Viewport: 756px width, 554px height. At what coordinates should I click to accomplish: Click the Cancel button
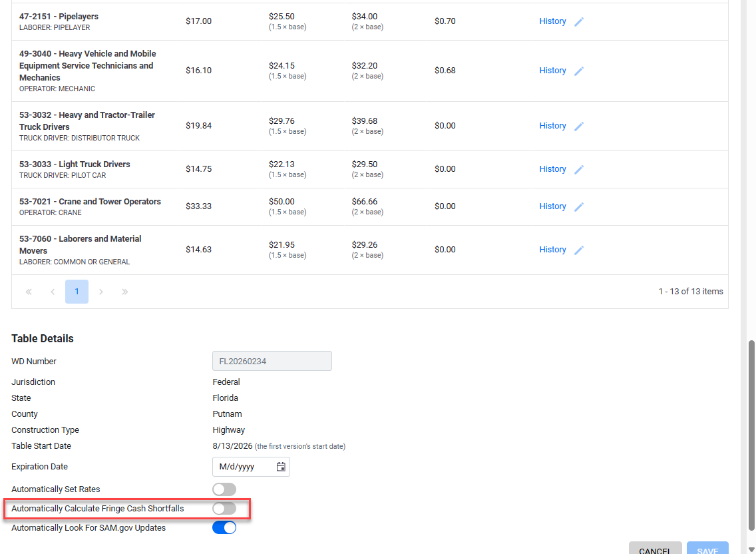coord(655,548)
